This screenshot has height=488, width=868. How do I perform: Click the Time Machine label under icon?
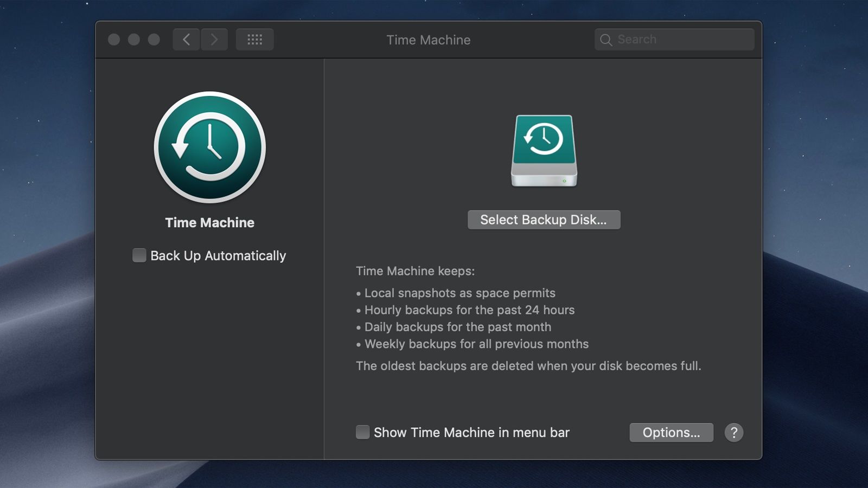tap(210, 223)
